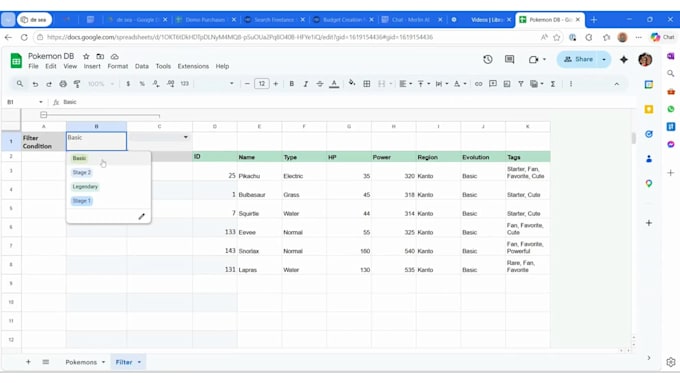Open the text color picker
Viewport: 680px width, 383px height.
(334, 84)
